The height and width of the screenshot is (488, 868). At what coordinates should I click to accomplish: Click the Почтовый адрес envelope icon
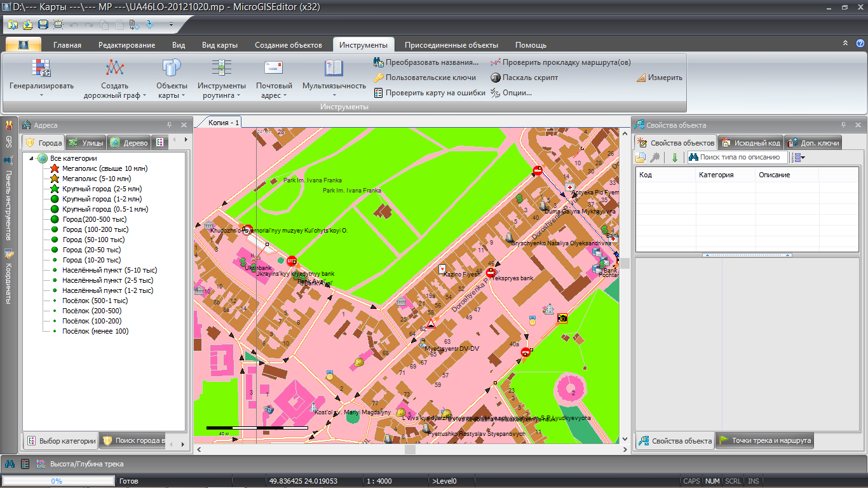(274, 68)
